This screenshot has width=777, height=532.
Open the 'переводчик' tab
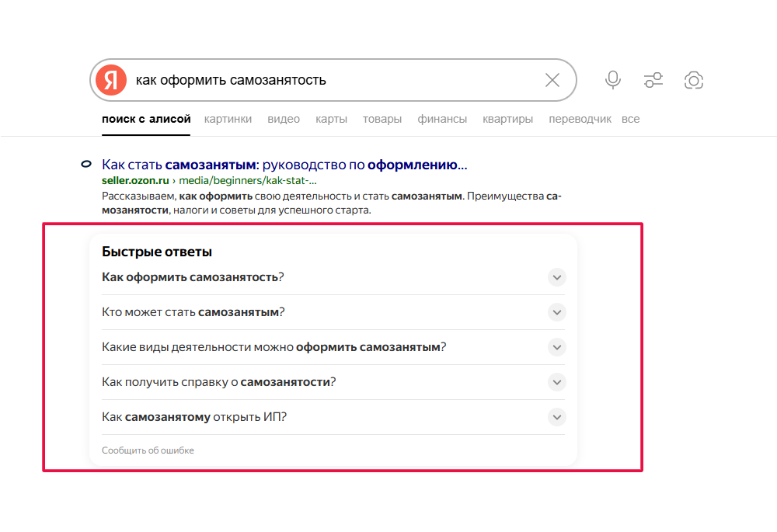[580, 119]
